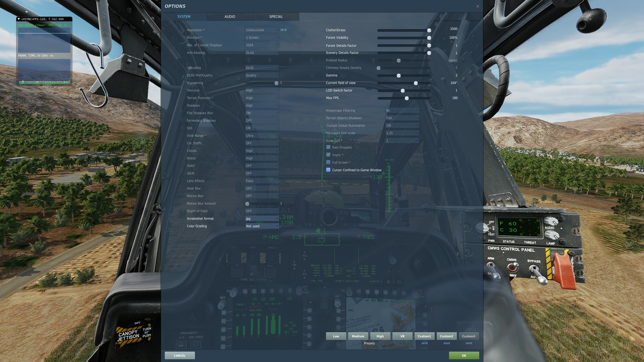Viewport: 644px width, 362px height.
Task: Cancel the options changes
Action: (180, 355)
